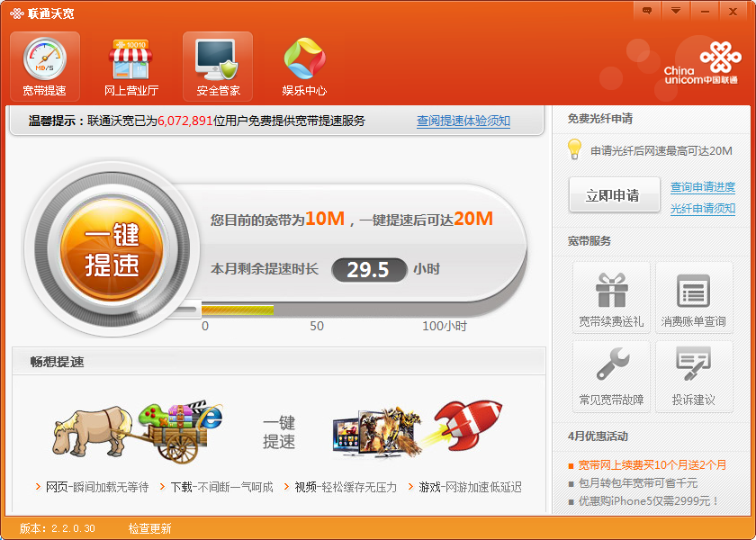Viewport: 756px width, 540px height.
Task: Click the 6,072,891 user count number
Action: pos(185,121)
